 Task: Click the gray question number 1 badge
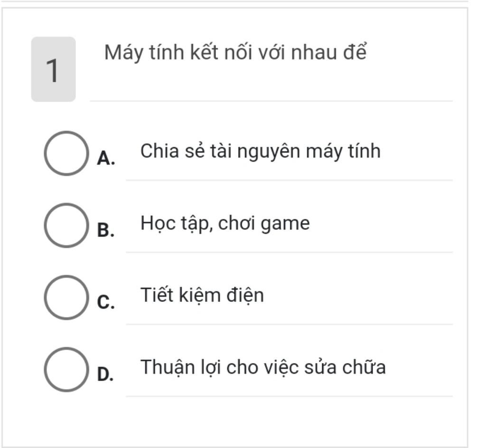click(x=53, y=69)
